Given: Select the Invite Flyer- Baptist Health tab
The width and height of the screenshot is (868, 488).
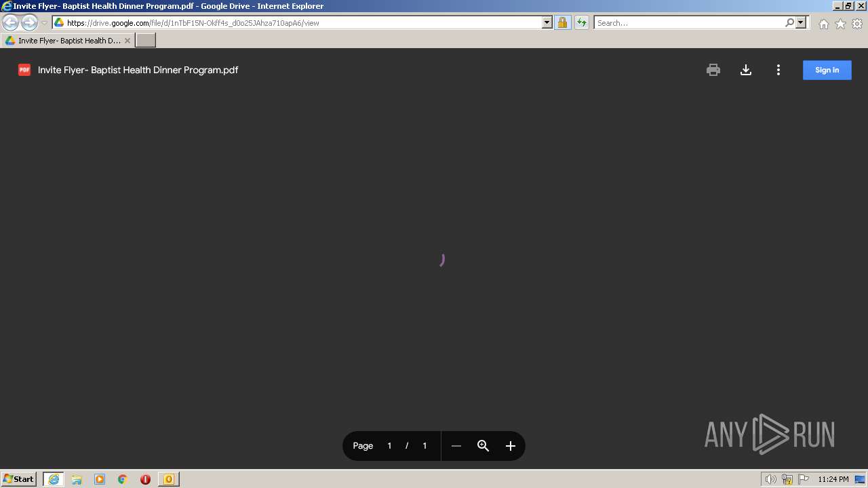Looking at the screenshot, I should 68,41.
